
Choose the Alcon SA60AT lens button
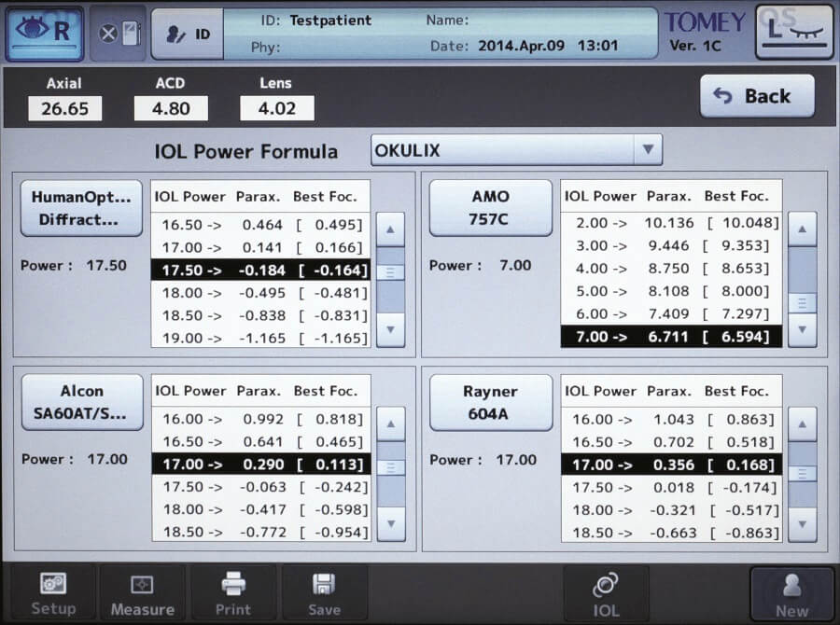tap(82, 402)
